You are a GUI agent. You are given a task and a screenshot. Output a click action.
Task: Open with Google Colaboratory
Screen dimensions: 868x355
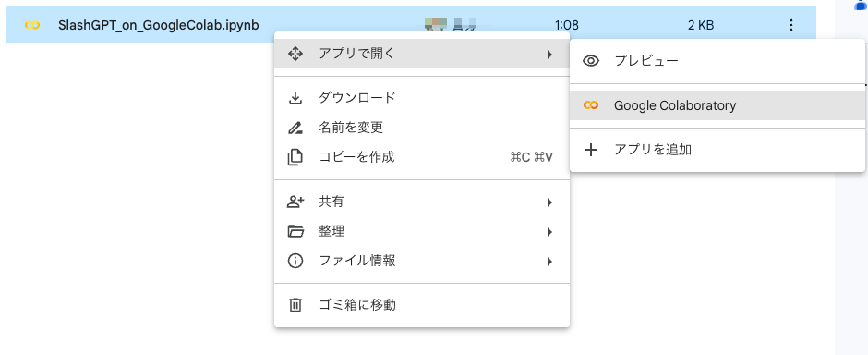click(x=717, y=105)
